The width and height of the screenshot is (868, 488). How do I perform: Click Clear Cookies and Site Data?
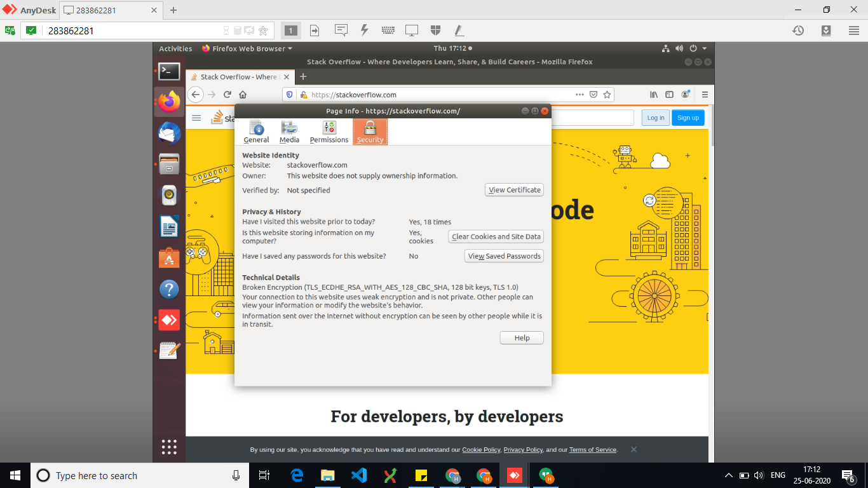pyautogui.click(x=496, y=236)
